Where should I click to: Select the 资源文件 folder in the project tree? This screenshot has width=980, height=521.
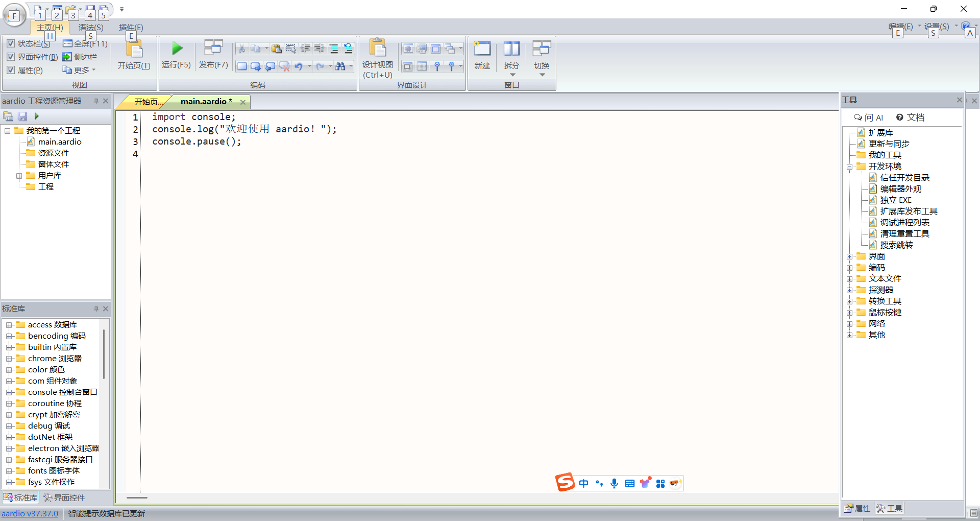point(54,153)
